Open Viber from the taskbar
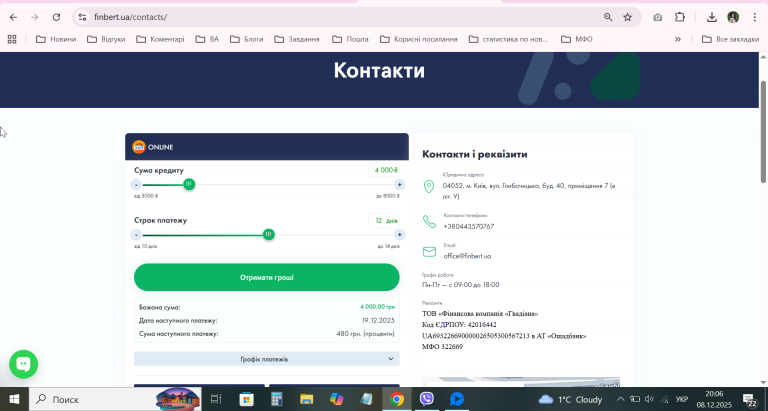 [427, 399]
